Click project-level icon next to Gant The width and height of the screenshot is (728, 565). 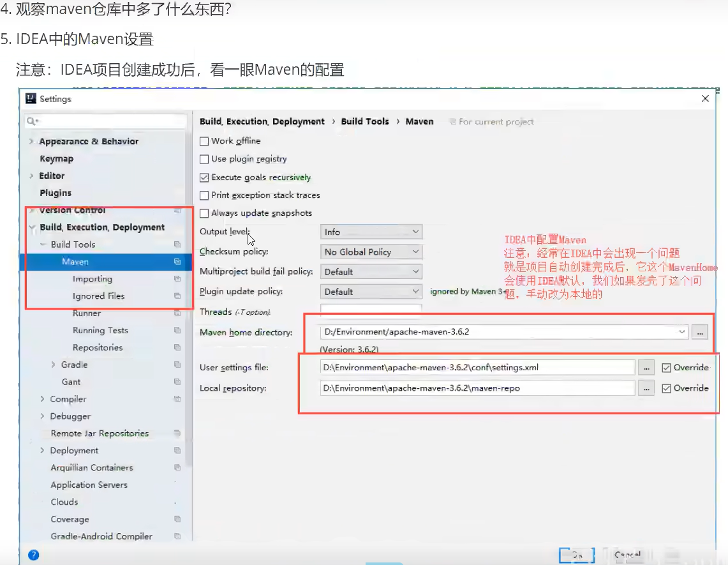pyautogui.click(x=177, y=382)
